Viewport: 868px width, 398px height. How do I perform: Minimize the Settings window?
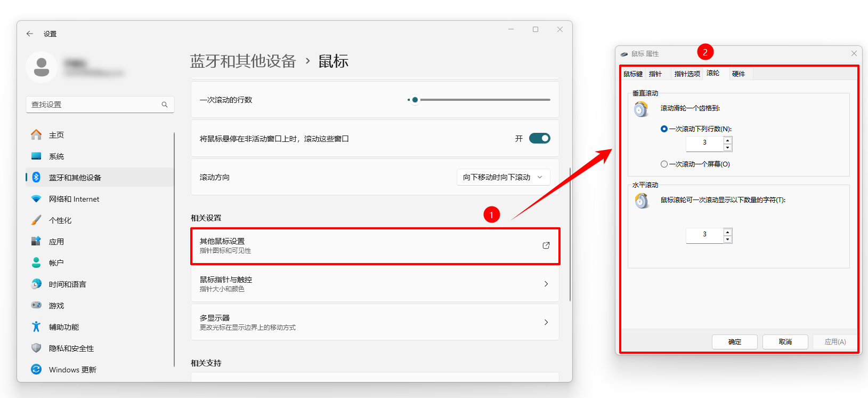click(x=511, y=29)
